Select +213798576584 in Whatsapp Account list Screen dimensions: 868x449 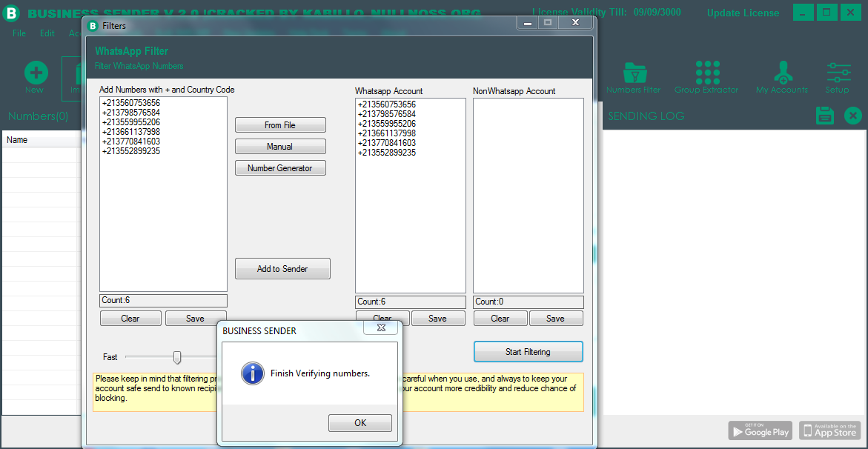[x=387, y=114]
